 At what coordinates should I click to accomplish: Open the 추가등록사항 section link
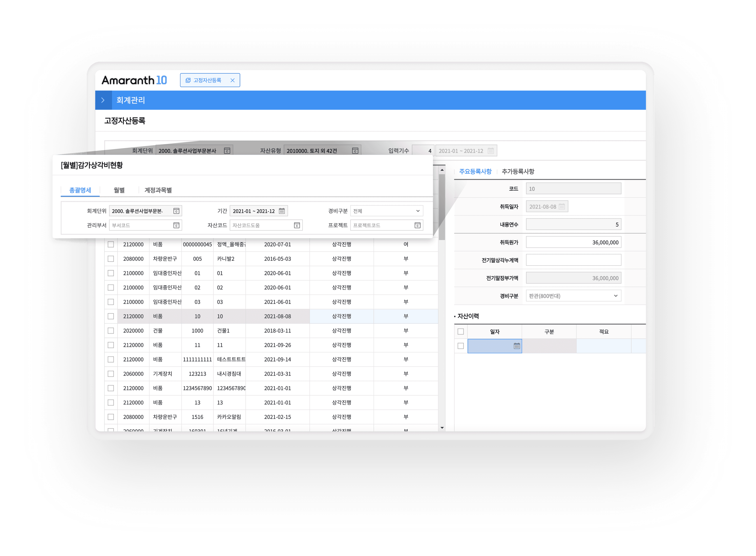[518, 172]
